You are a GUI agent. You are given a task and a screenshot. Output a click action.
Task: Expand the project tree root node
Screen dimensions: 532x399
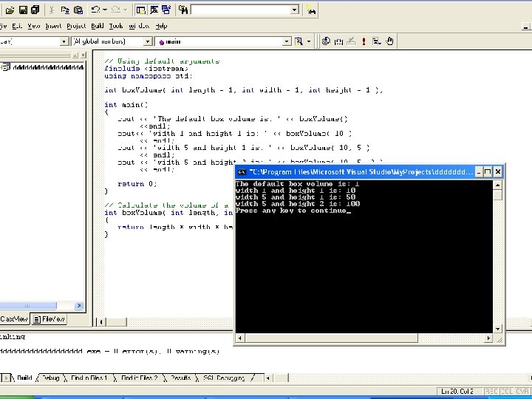click(4, 67)
